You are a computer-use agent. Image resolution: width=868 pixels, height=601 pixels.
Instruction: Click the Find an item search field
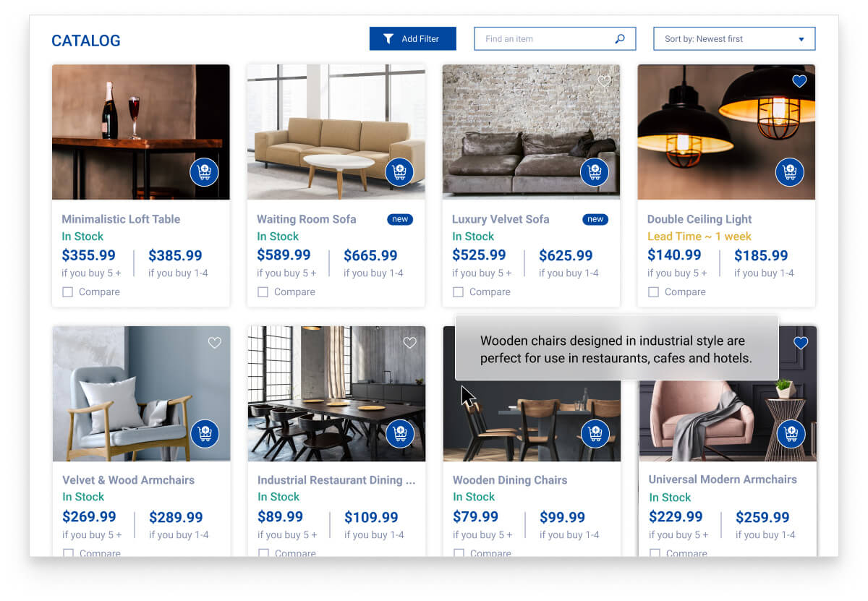555,39
